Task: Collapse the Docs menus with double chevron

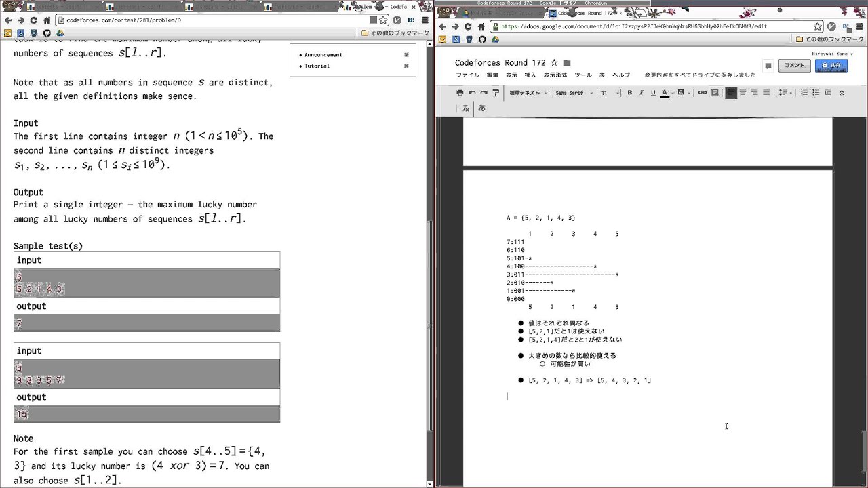Action: point(842,93)
